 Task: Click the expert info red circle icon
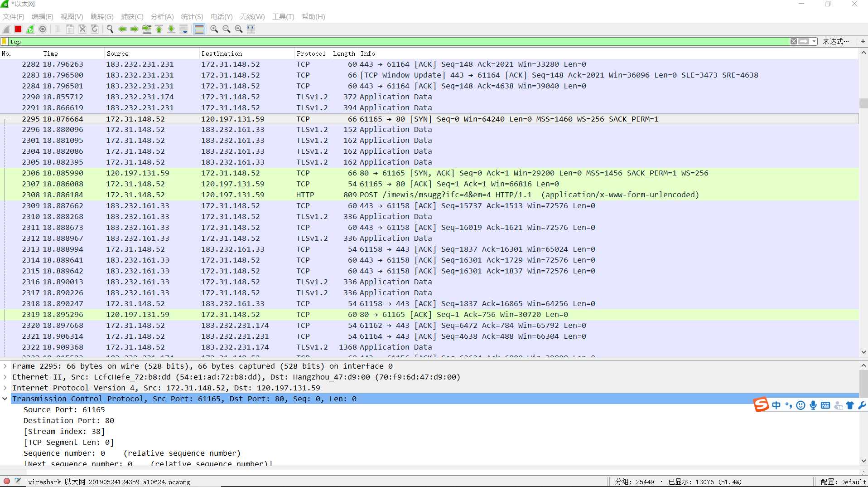pyautogui.click(x=7, y=481)
